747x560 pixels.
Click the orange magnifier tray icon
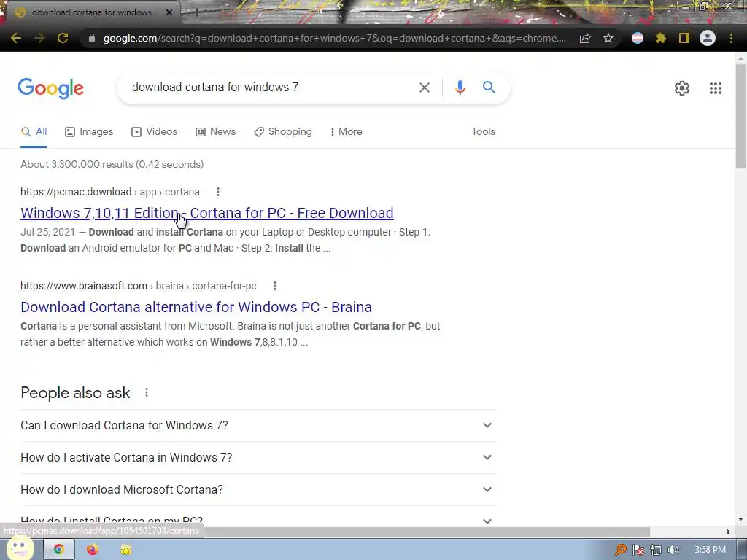coord(620,550)
